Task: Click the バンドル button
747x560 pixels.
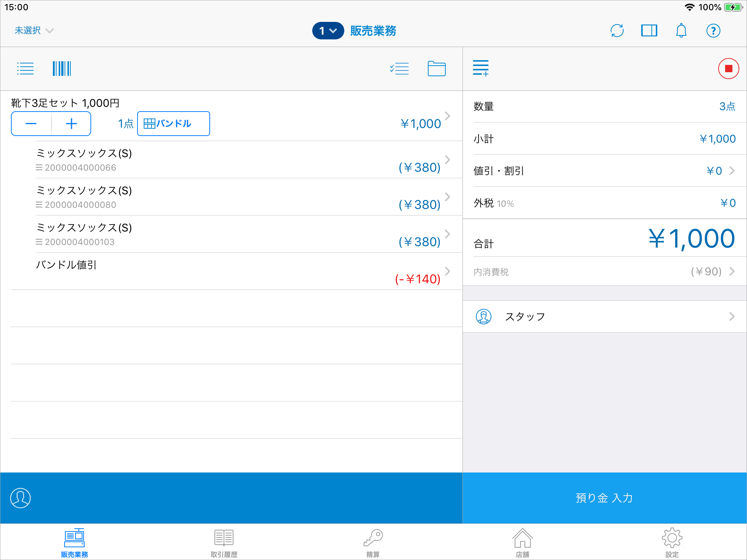Action: pos(173,124)
